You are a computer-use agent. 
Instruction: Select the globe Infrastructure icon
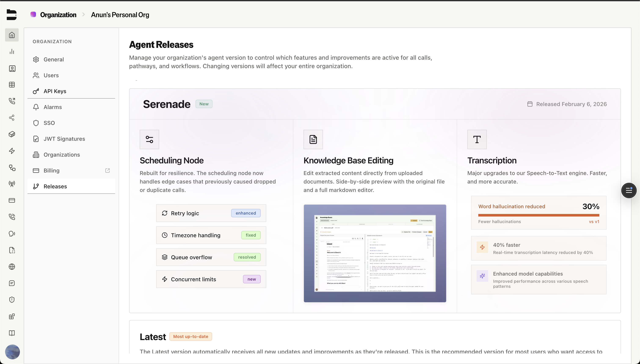coord(12,266)
